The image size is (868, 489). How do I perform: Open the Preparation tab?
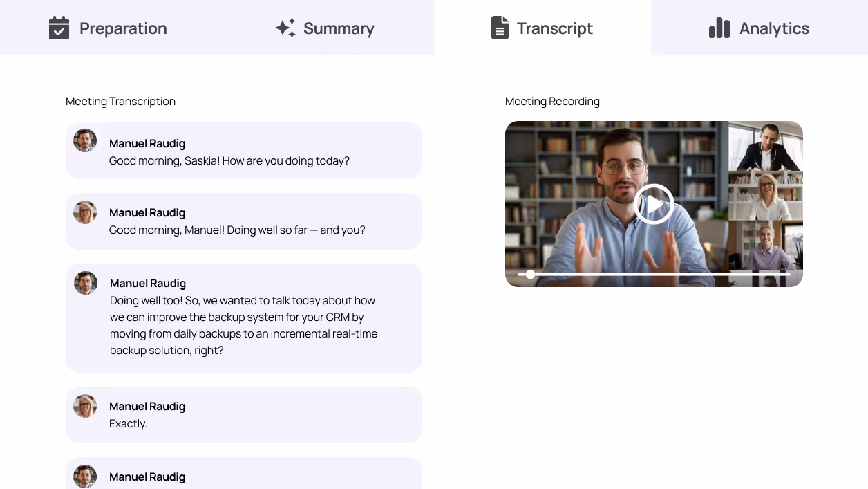click(108, 28)
